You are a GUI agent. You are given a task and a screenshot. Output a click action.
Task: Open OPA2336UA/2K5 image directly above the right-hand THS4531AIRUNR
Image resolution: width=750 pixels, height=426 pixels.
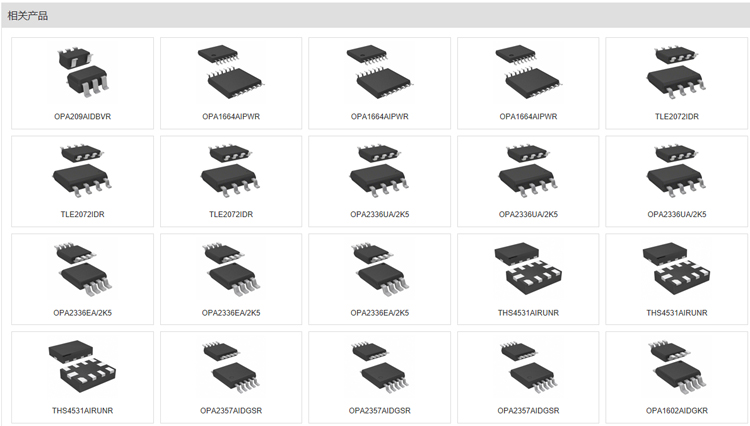[x=676, y=170]
